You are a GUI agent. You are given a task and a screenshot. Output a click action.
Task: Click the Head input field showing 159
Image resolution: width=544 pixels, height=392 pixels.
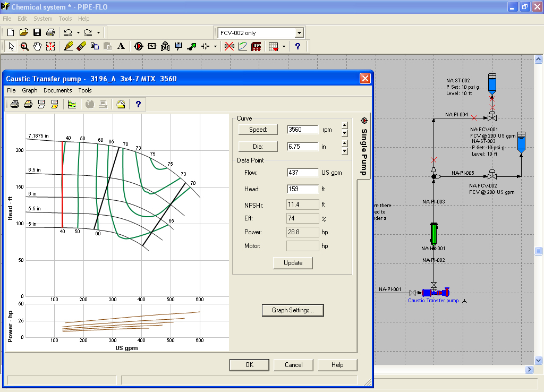[302, 189]
